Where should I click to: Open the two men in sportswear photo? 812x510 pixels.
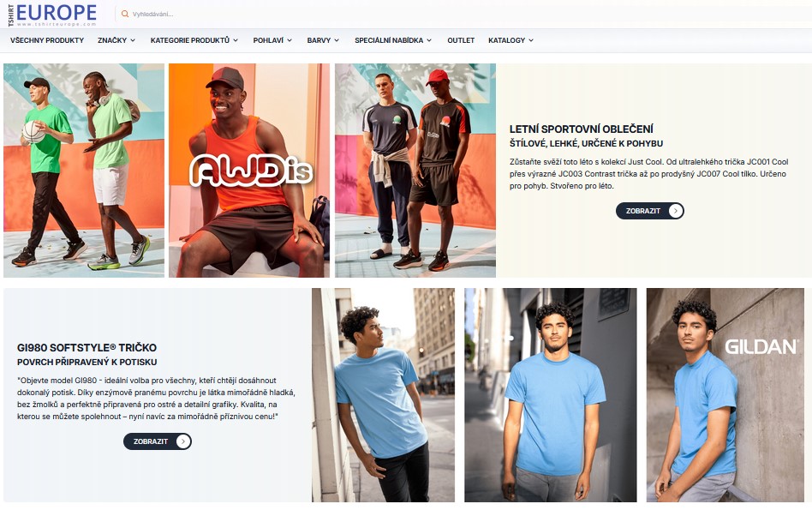[x=415, y=171]
